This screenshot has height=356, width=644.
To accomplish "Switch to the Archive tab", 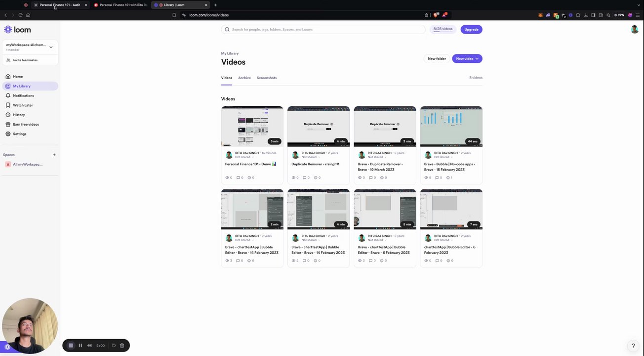I will [x=244, y=78].
